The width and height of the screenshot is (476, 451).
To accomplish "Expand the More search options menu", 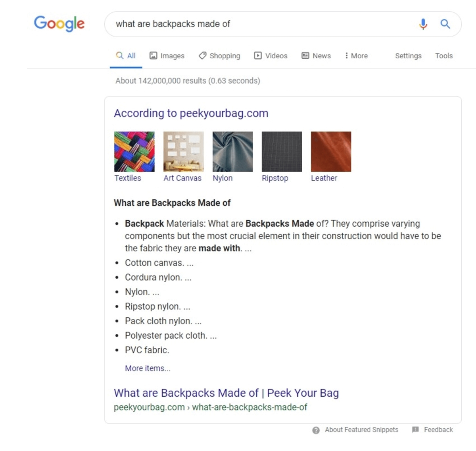I will click(356, 56).
